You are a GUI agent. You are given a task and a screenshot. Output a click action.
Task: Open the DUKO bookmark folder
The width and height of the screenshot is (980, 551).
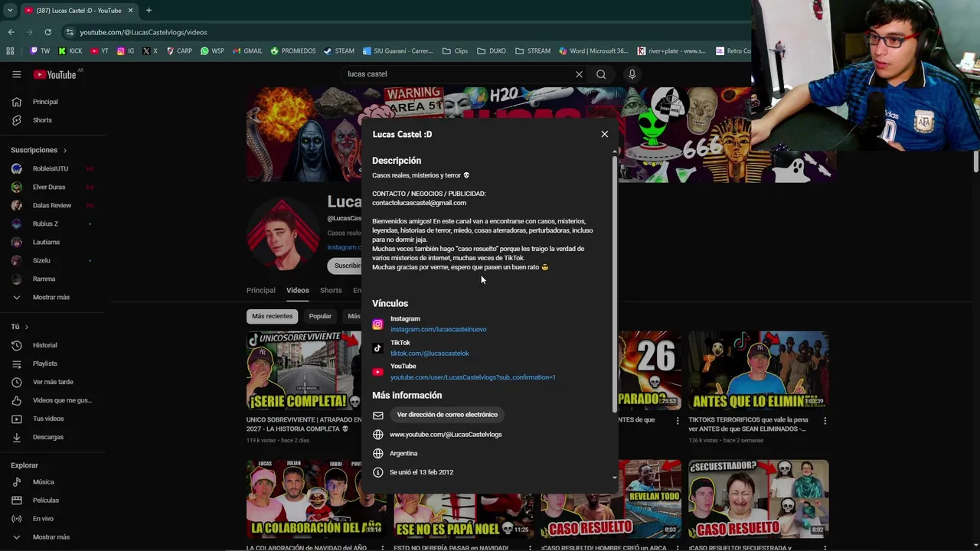click(491, 51)
